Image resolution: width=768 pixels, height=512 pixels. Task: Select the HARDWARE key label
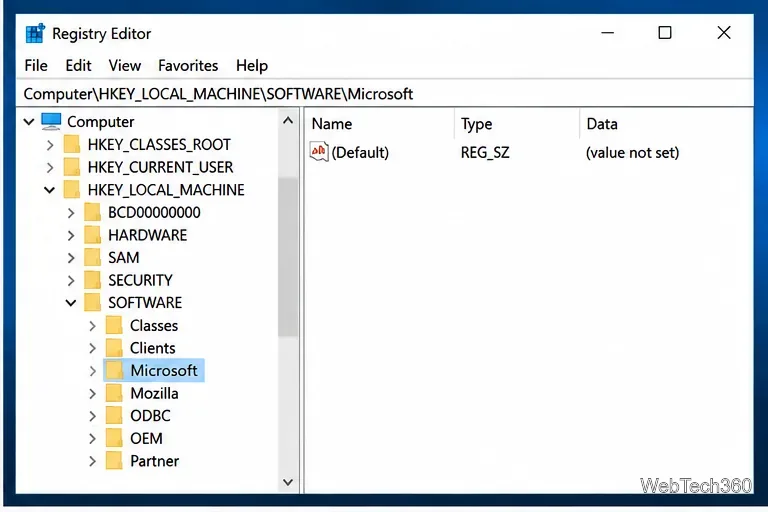click(147, 235)
